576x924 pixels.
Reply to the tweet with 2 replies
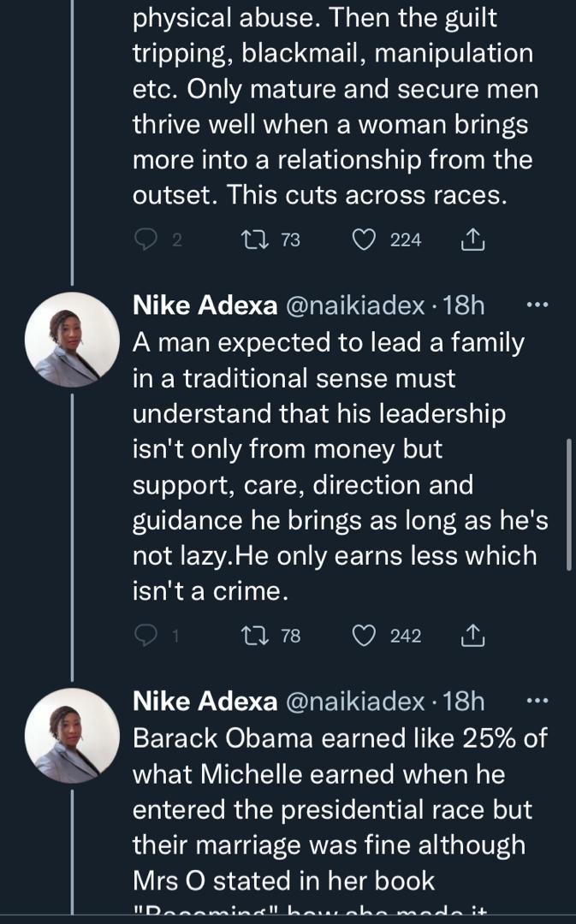(x=147, y=240)
